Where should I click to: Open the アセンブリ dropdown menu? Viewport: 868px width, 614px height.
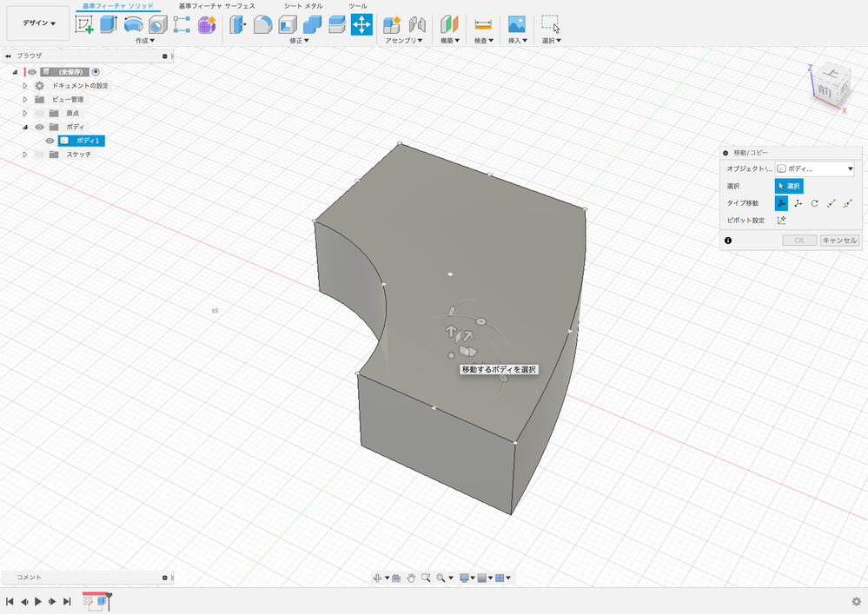pyautogui.click(x=404, y=40)
